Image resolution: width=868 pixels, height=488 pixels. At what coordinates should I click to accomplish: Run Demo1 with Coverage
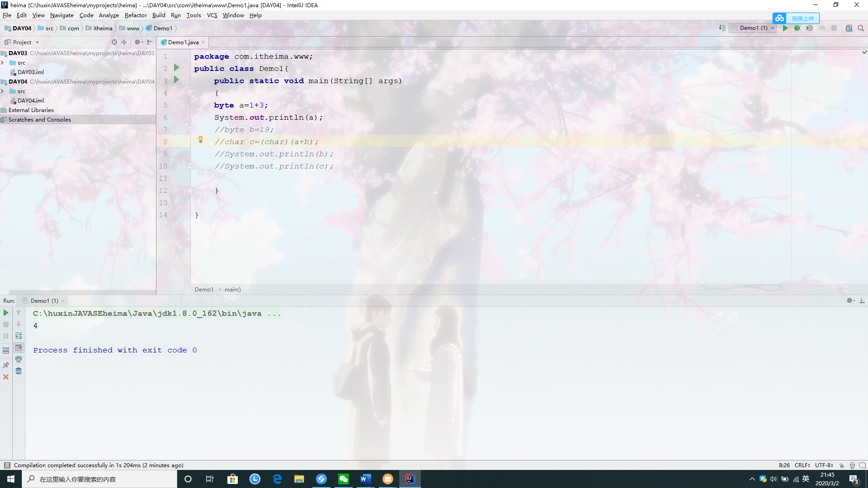(809, 28)
